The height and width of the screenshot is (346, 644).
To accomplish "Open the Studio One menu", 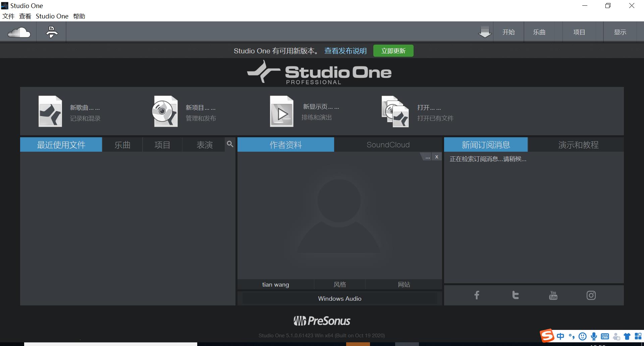I will 52,16.
